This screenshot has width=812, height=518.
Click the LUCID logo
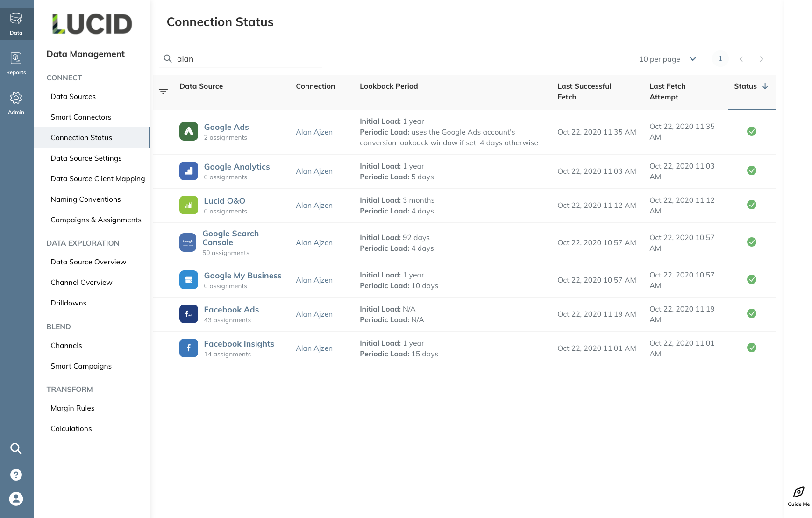[x=92, y=24]
